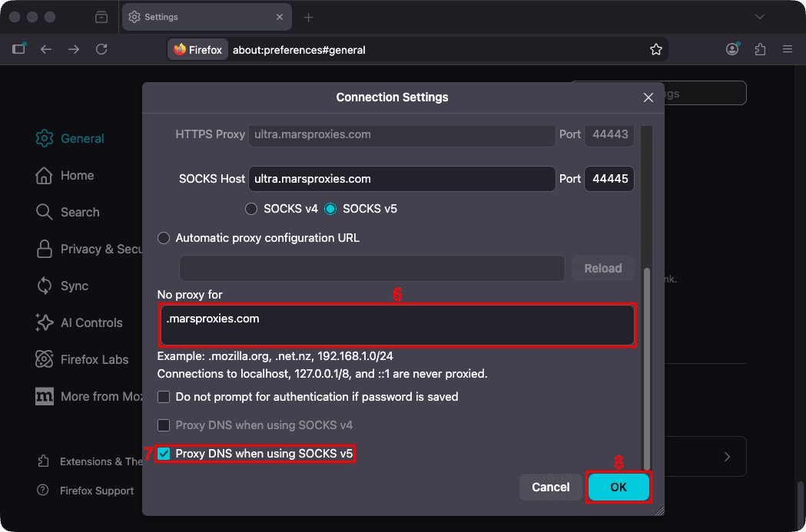Viewport: 806px width, 532px height.
Task: Click the Reload button
Action: 603,268
